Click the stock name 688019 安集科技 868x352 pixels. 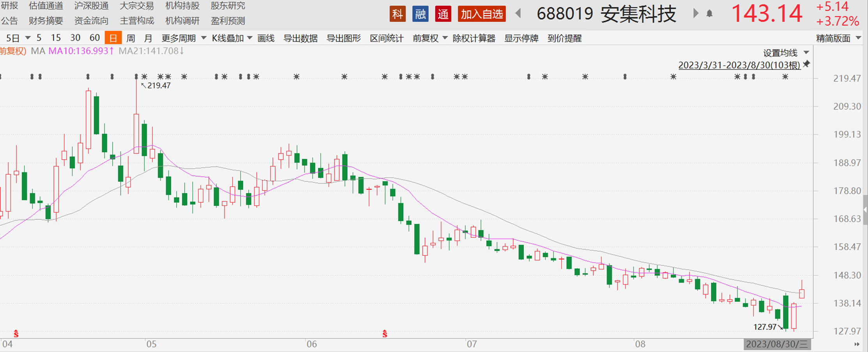tap(606, 14)
